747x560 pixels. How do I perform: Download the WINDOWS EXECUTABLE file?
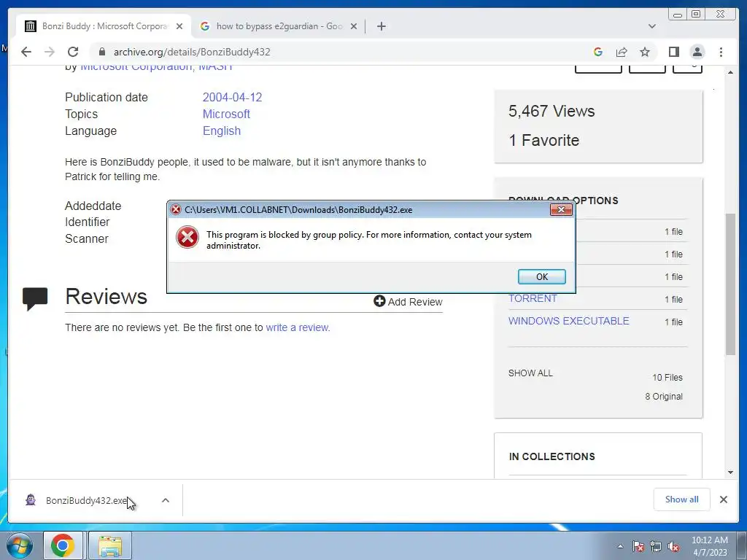click(x=568, y=321)
